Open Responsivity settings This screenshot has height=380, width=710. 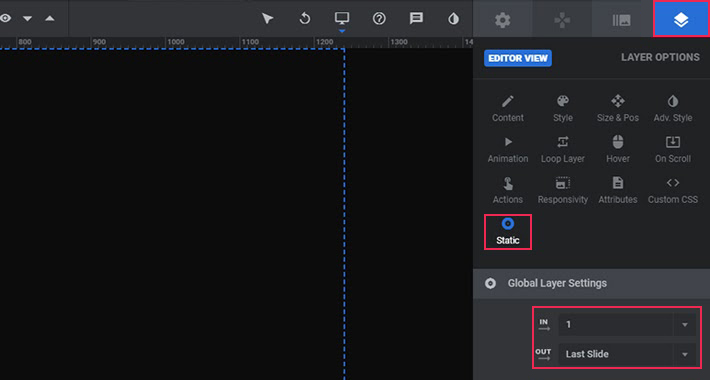coord(563,191)
